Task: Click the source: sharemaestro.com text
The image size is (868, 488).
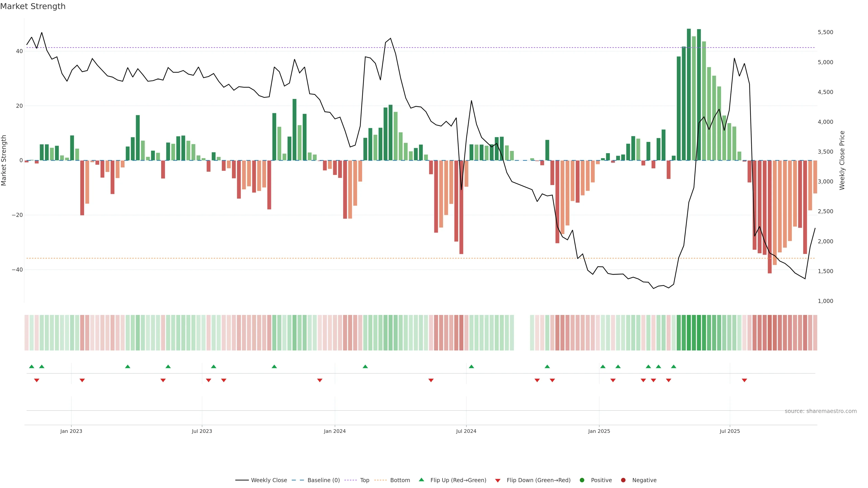Action: click(x=821, y=411)
